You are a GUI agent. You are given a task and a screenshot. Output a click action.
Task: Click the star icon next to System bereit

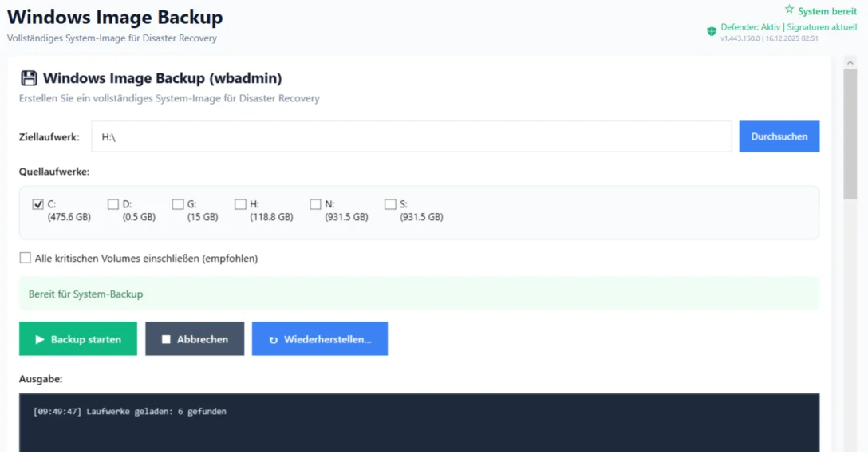pyautogui.click(x=789, y=10)
